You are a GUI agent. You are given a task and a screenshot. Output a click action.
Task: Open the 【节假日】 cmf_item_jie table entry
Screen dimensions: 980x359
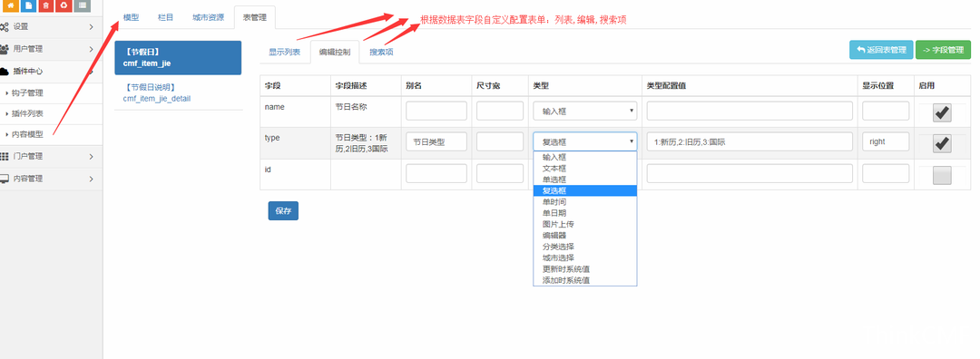pyautogui.click(x=178, y=58)
